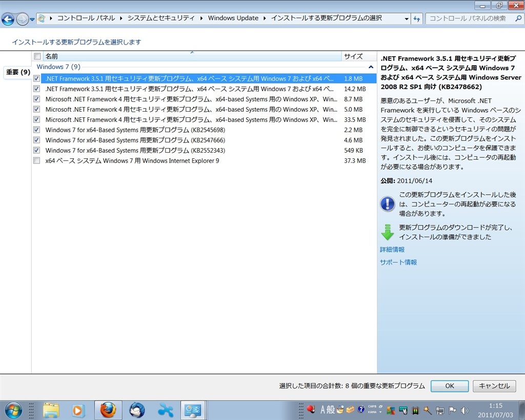
Task: Uncheck .NET Framework 4 update sized 5.0 MB
Action: 37,109
